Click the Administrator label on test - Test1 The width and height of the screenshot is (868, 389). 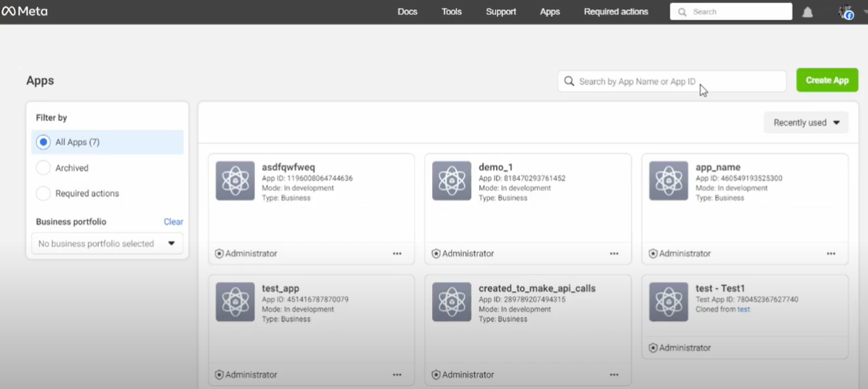pyautogui.click(x=685, y=348)
